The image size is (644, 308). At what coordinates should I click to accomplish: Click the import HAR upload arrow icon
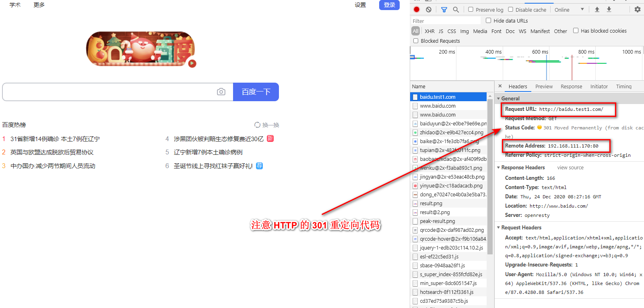coord(597,9)
